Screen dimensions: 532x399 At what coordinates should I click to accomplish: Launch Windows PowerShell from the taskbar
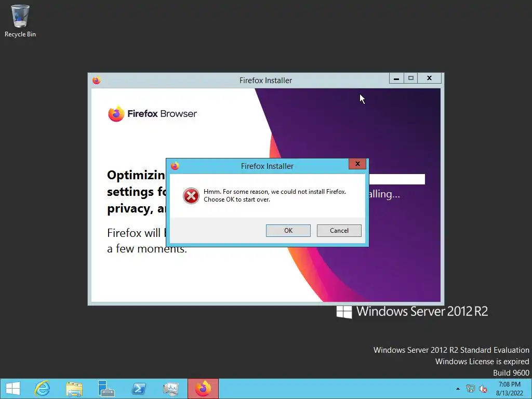pos(138,389)
